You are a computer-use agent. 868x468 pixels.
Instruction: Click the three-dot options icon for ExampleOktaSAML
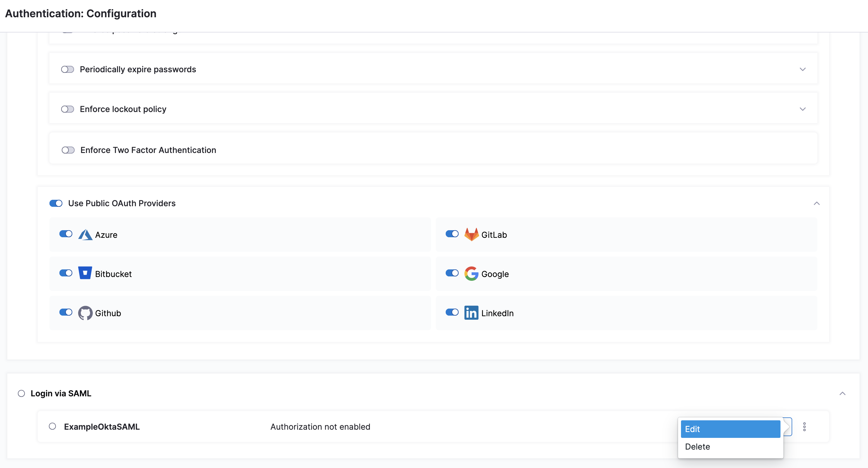tap(804, 427)
